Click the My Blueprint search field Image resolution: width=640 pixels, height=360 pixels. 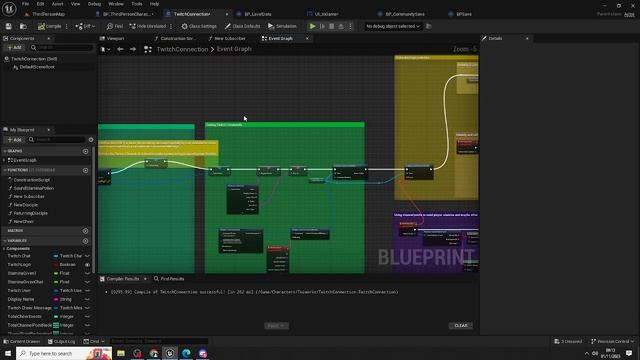pyautogui.click(x=57, y=140)
